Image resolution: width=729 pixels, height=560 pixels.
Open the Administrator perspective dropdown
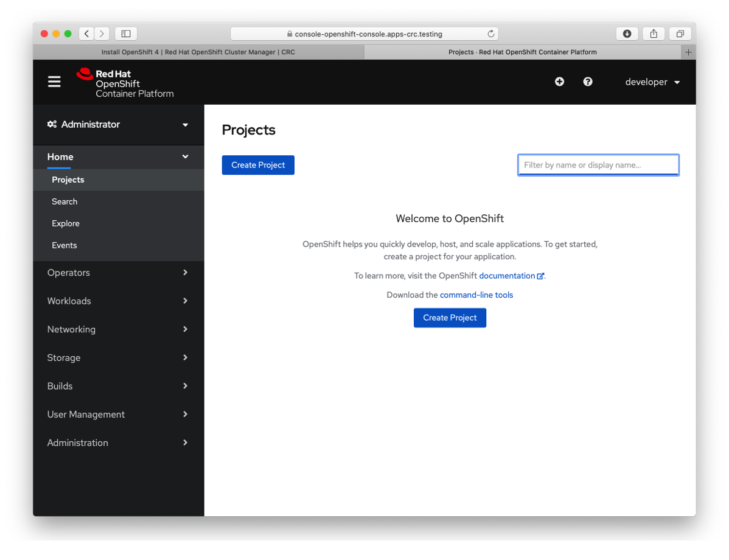click(119, 124)
